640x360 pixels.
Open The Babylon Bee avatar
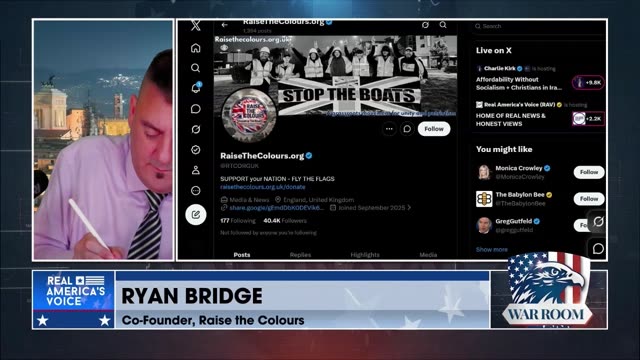[x=484, y=199]
